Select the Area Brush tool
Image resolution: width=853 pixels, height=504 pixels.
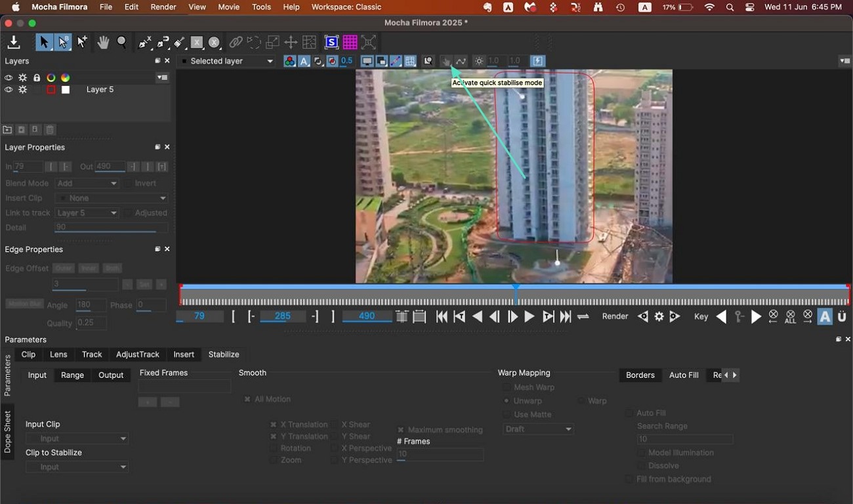tap(179, 43)
